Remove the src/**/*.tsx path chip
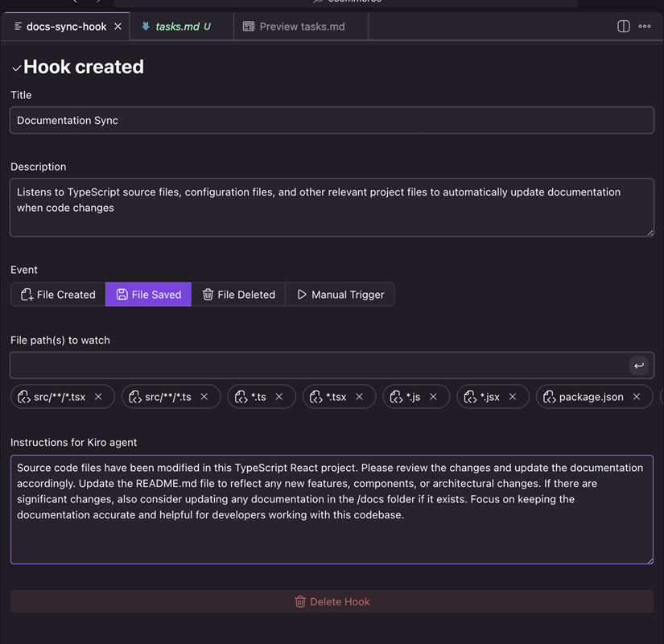 pyautogui.click(x=98, y=397)
